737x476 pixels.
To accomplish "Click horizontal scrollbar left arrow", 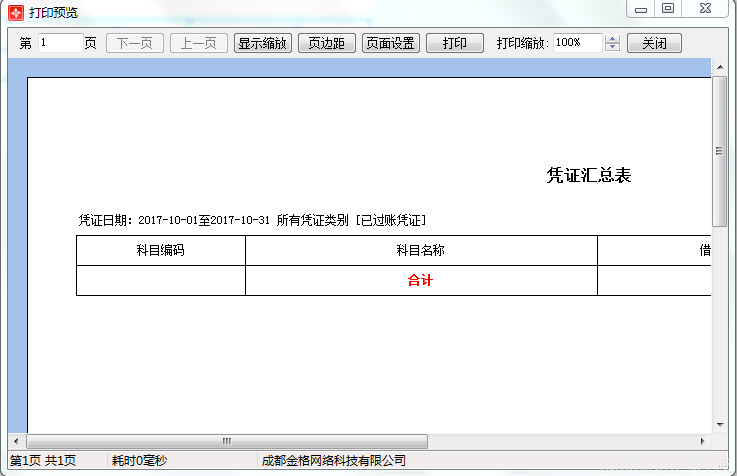I will click(16, 441).
